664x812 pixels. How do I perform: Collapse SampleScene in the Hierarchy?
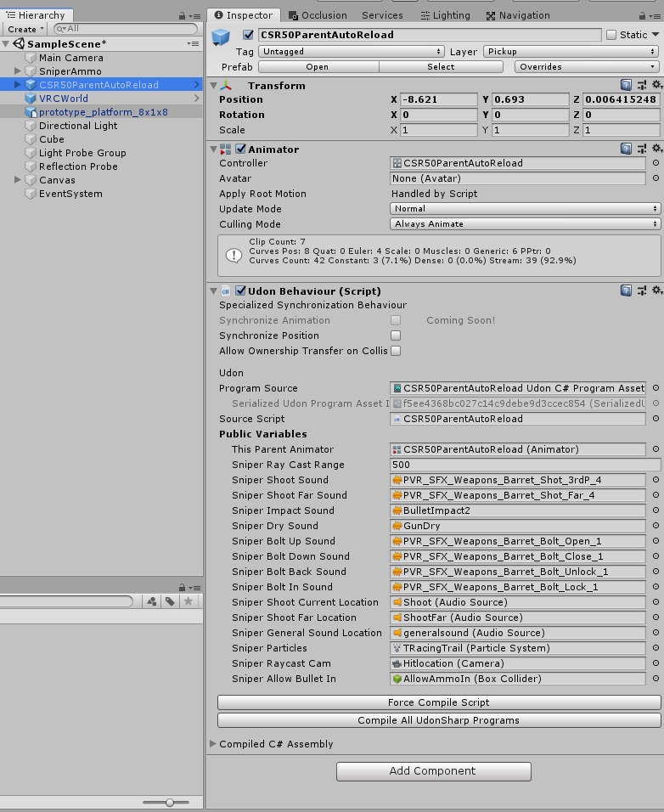coord(6,44)
